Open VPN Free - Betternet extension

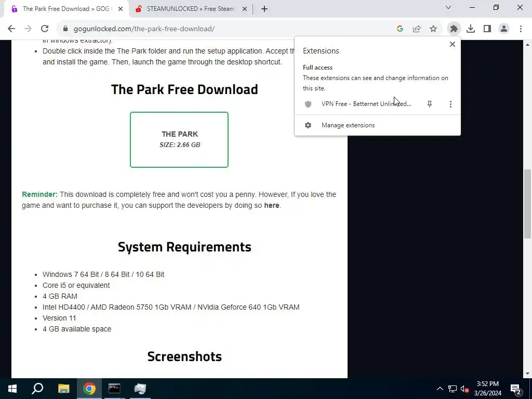[366, 104]
